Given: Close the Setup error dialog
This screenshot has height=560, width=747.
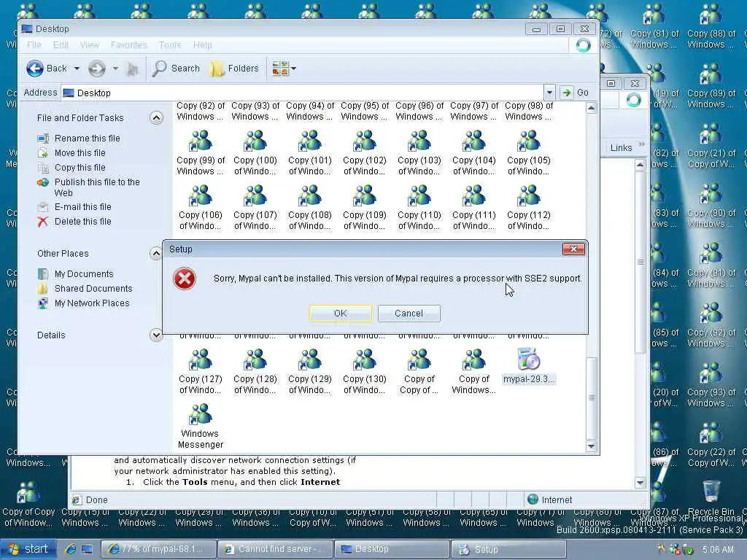Looking at the screenshot, I should (573, 249).
